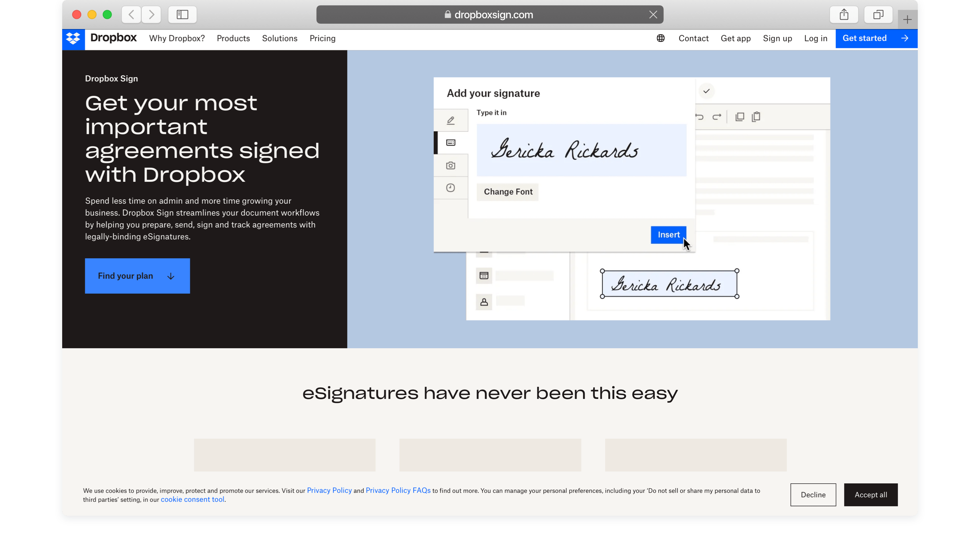Screen dimensions: 980x559
Task: Open a new tab with plus
Action: pyautogui.click(x=907, y=20)
